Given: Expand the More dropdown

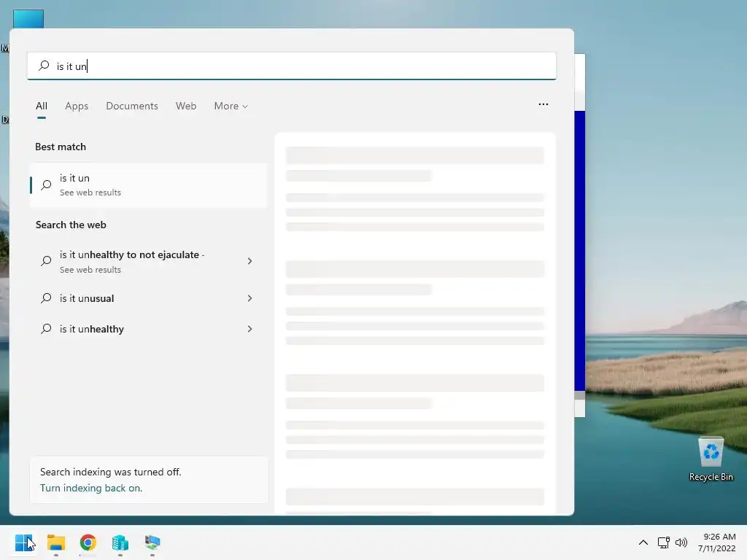Looking at the screenshot, I should pos(231,106).
